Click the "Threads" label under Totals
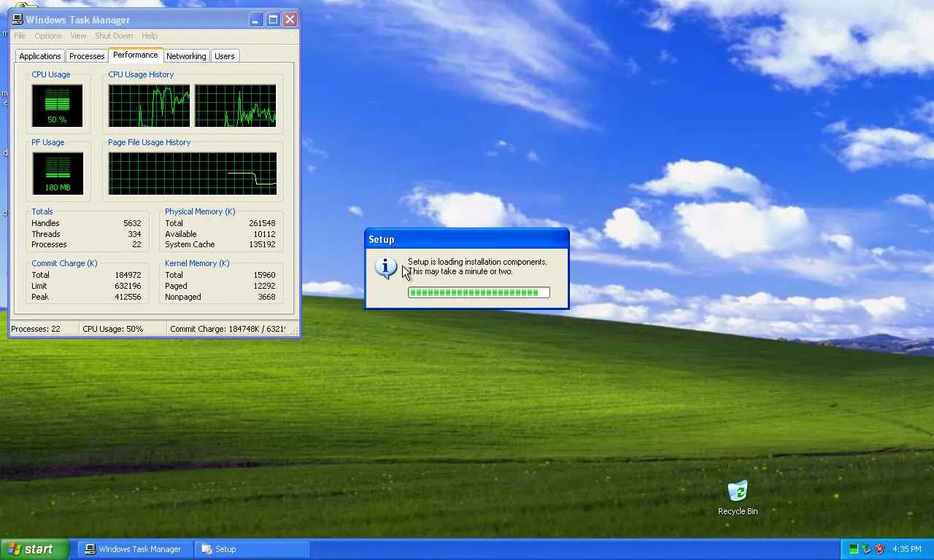The height and width of the screenshot is (560, 934). pos(46,234)
